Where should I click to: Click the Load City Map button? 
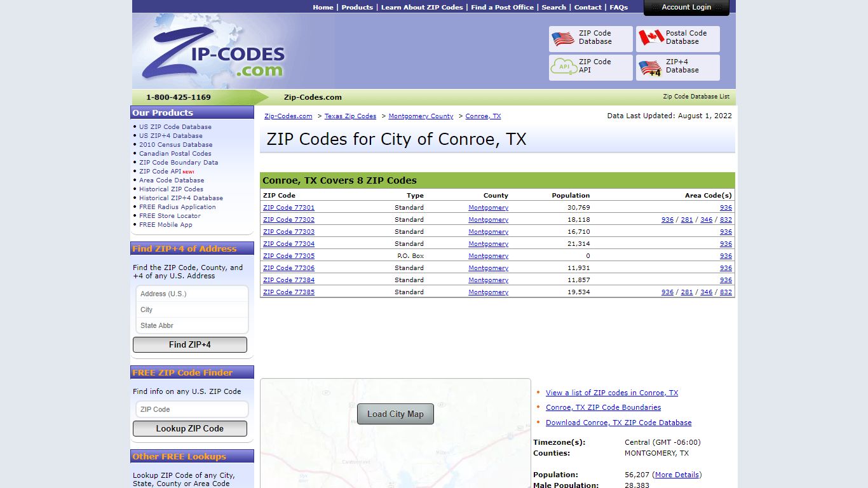click(395, 414)
